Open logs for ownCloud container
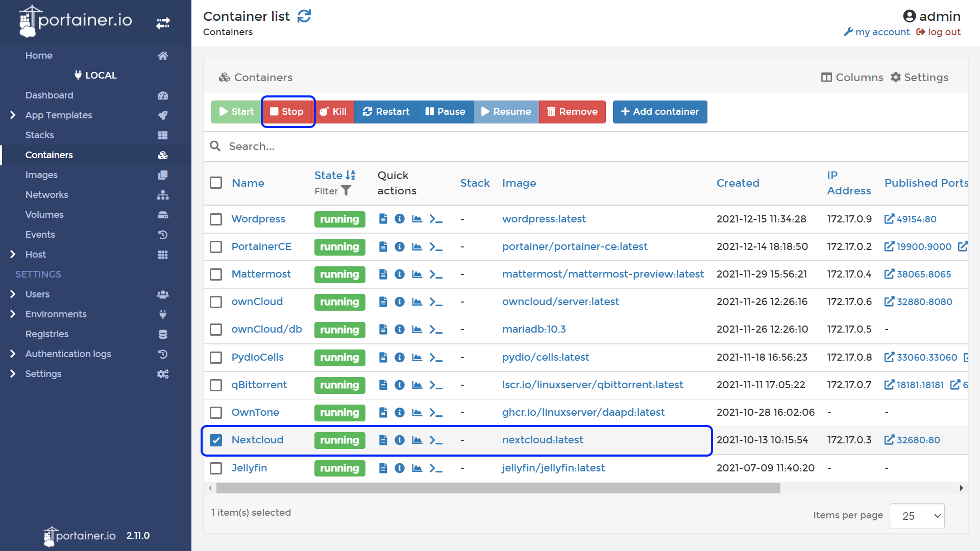This screenshot has width=980, height=551. (x=383, y=302)
